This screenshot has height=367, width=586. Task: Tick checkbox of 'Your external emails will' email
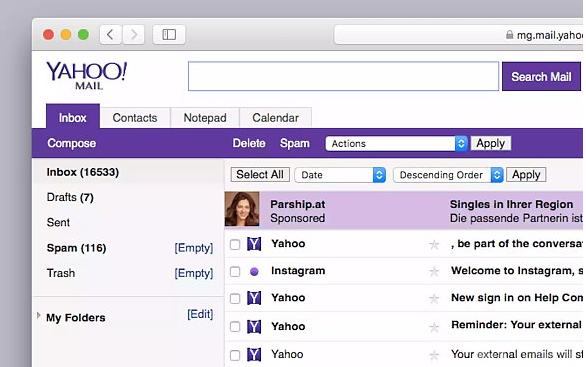(x=235, y=355)
